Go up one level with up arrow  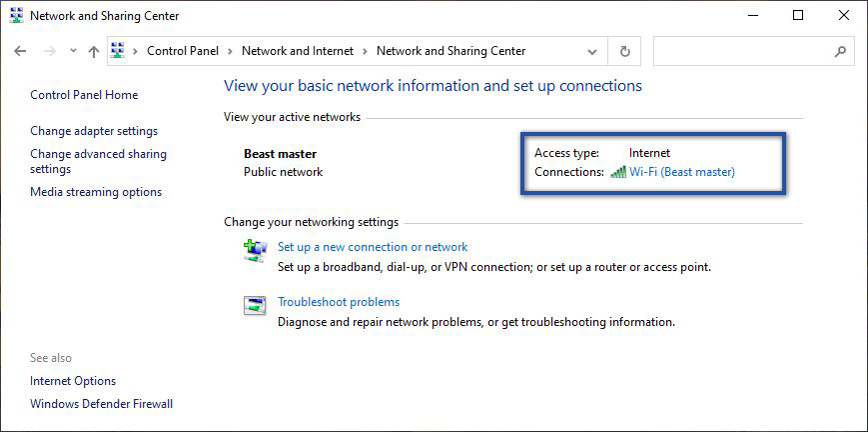[x=94, y=51]
